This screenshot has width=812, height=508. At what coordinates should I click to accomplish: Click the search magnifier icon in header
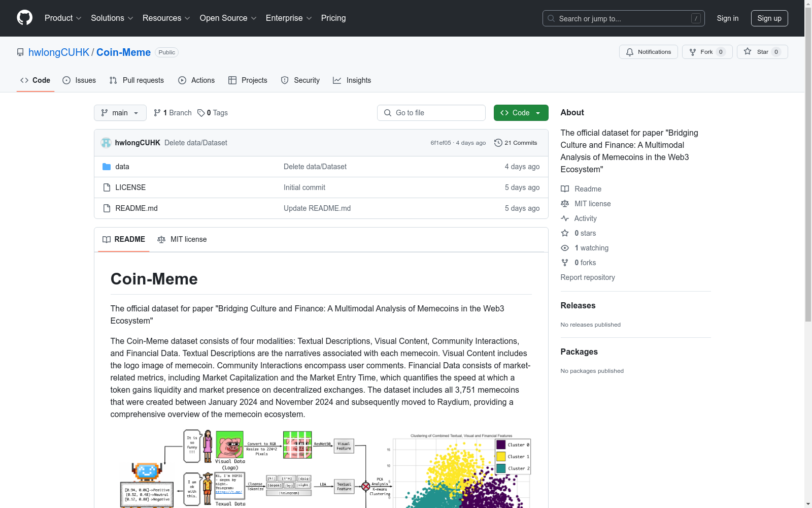pos(551,18)
